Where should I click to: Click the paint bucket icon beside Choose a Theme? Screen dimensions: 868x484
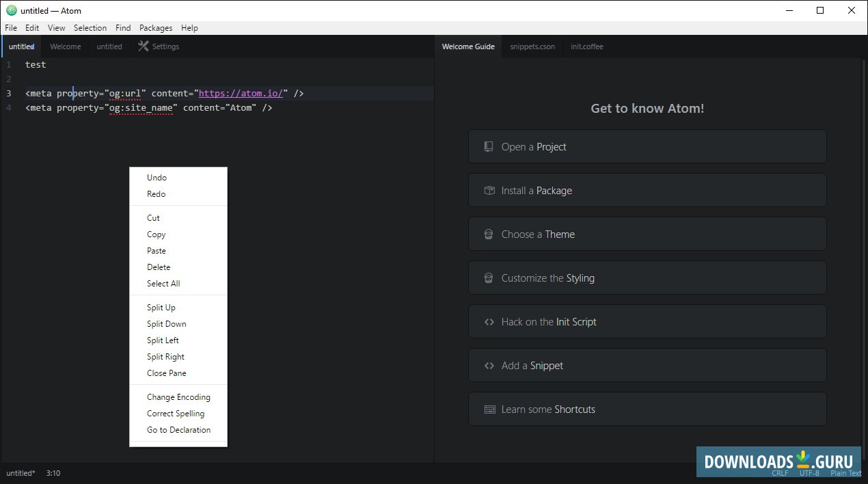point(488,233)
